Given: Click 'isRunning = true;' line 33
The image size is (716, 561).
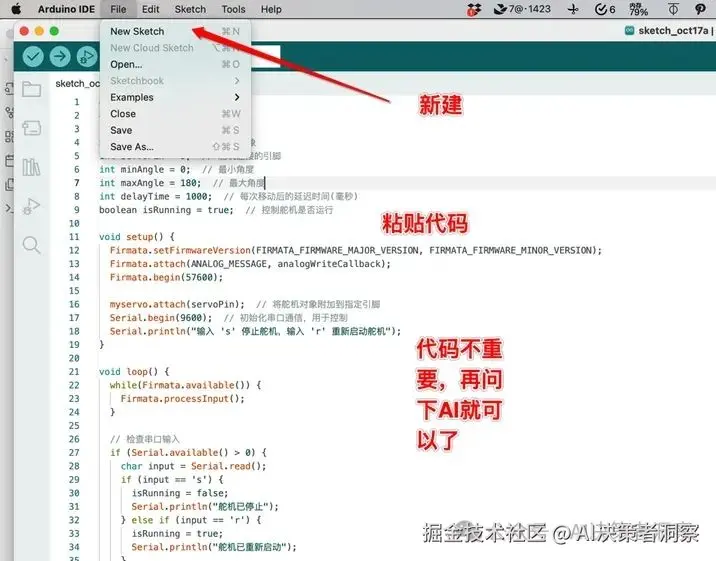Looking at the screenshot, I should click(x=177, y=534).
